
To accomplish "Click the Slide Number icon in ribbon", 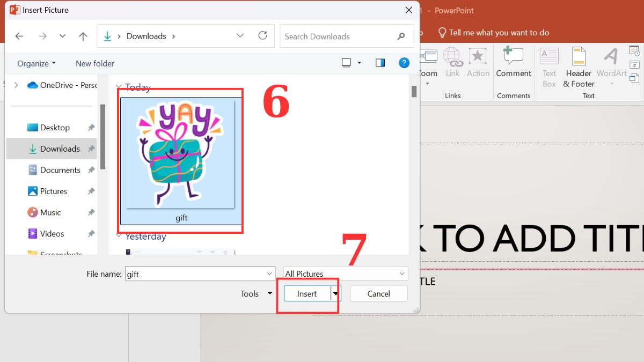I will point(634,65).
